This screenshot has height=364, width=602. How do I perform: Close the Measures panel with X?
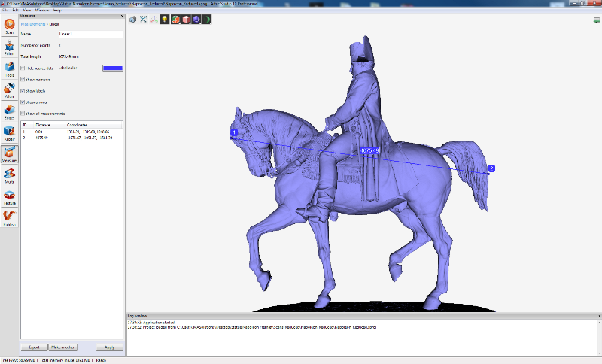tap(122, 16)
